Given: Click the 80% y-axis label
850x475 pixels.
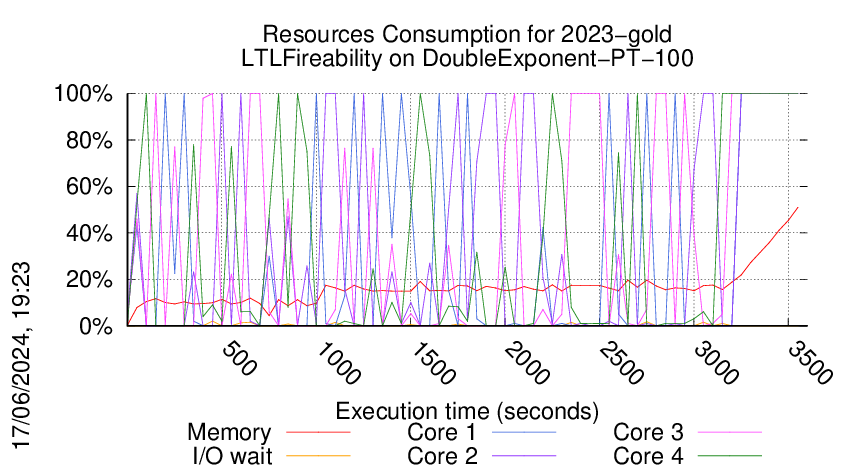Looking at the screenshot, I should (x=89, y=140).
